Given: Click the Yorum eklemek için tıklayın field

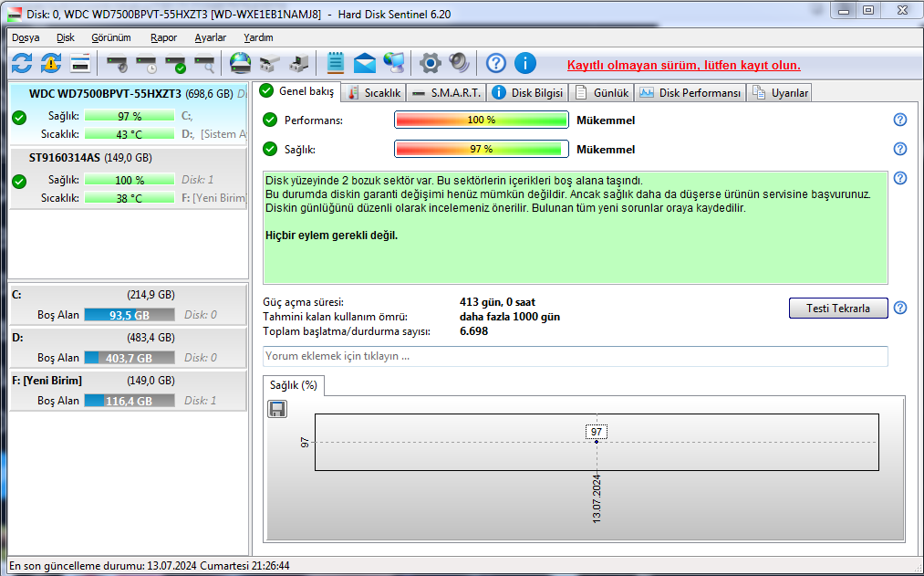Looking at the screenshot, I should 576,356.
